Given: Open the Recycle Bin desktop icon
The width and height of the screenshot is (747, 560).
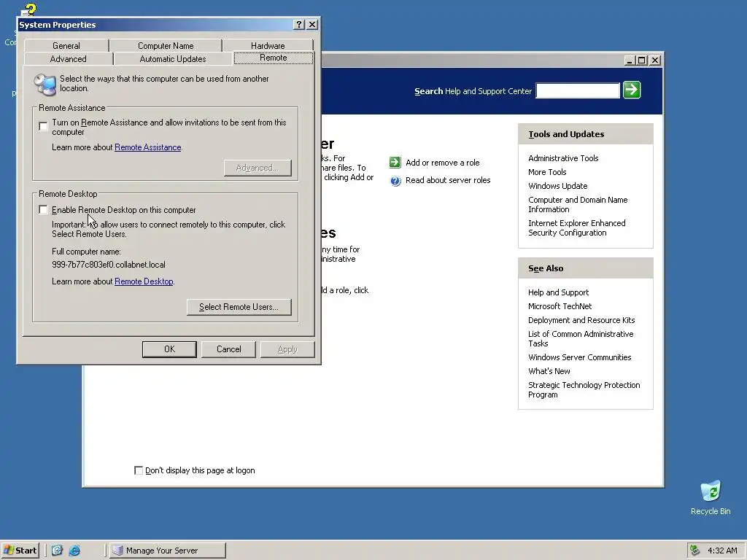Looking at the screenshot, I should tap(711, 497).
